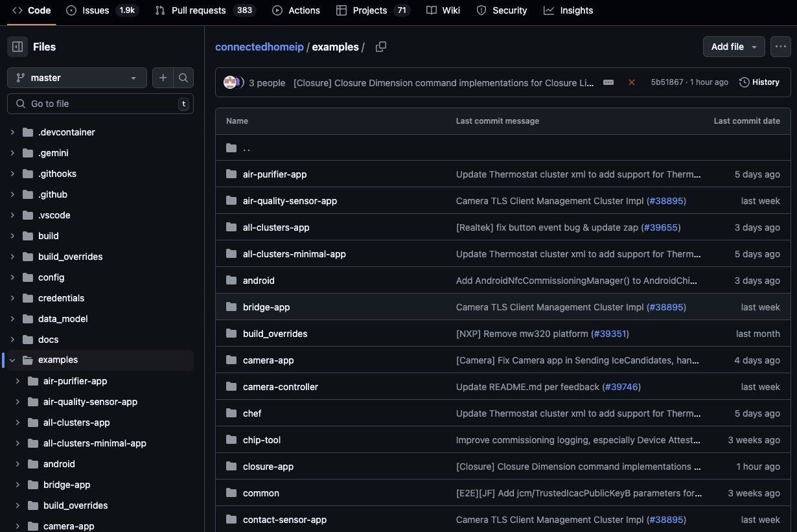Go to the Actions tab
The width and height of the screenshot is (797, 532).
click(x=296, y=10)
